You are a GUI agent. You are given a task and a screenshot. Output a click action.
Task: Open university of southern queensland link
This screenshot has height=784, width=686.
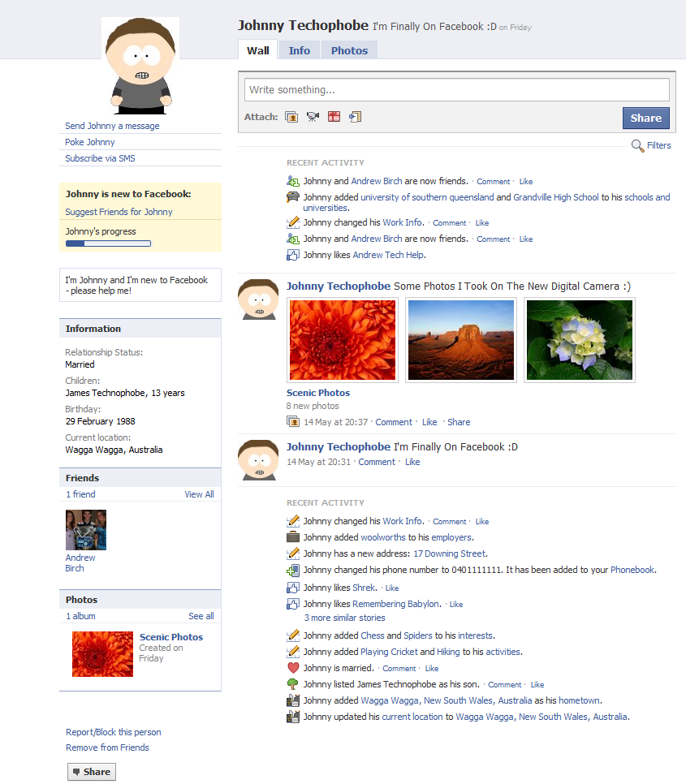[x=427, y=197]
